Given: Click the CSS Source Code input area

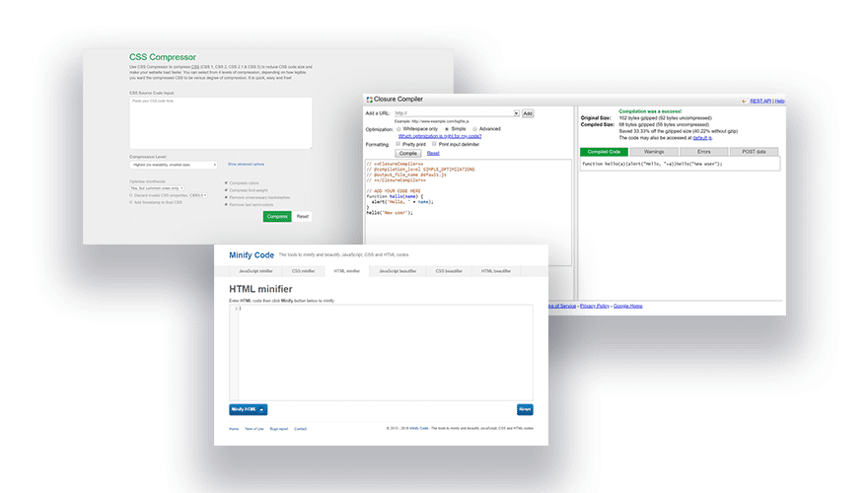Looking at the screenshot, I should [x=221, y=123].
